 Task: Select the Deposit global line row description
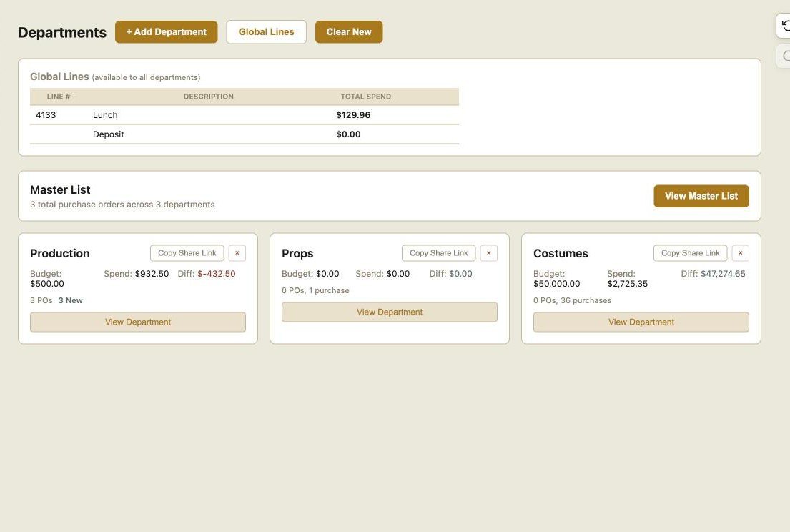(x=109, y=134)
